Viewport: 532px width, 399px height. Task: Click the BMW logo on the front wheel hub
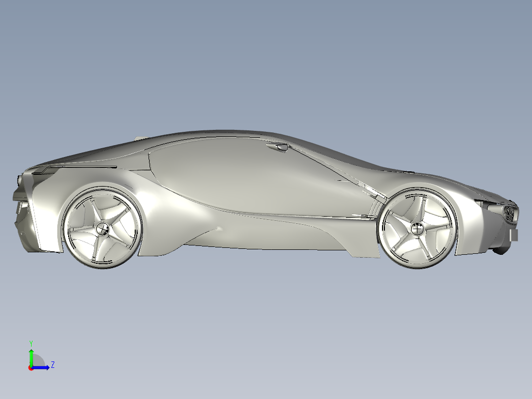[417, 229]
